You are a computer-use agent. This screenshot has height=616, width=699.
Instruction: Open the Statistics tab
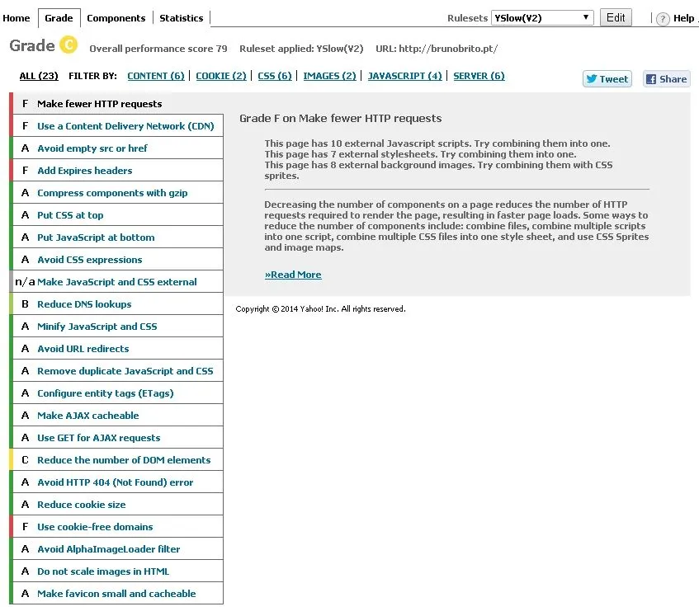pos(181,18)
